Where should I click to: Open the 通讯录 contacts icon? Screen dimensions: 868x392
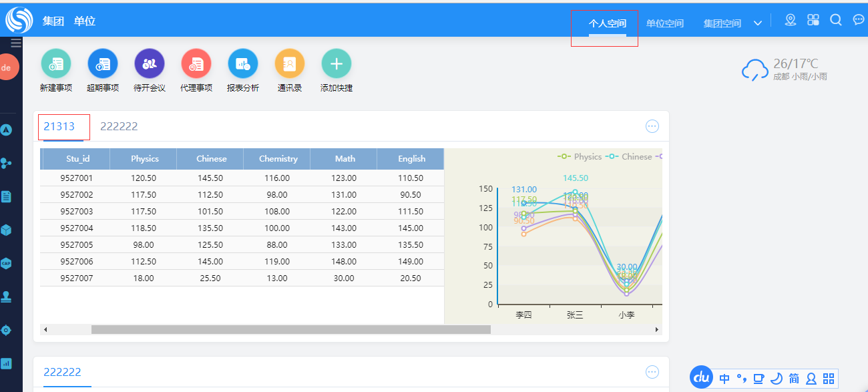(290, 64)
